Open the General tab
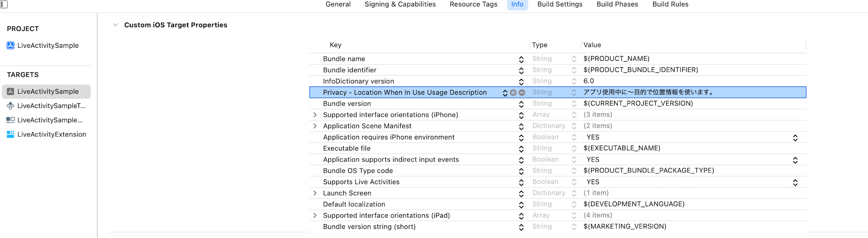The image size is (868, 238). point(338,4)
